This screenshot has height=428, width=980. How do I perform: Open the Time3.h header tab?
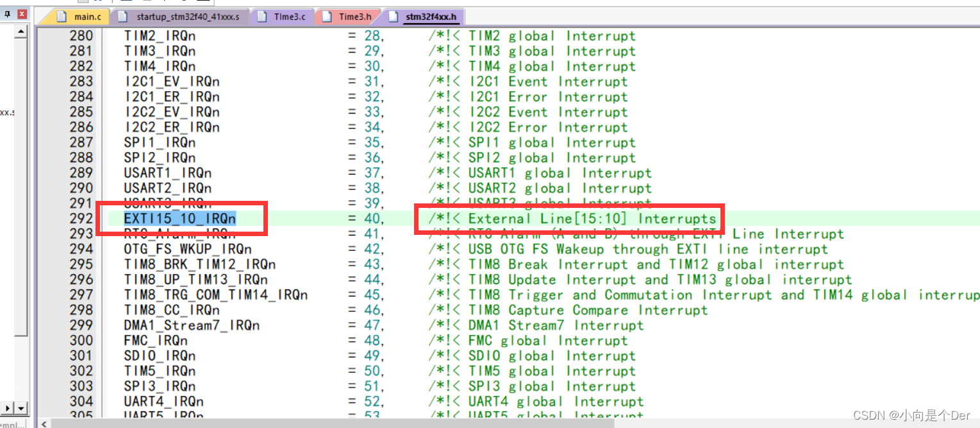(349, 17)
